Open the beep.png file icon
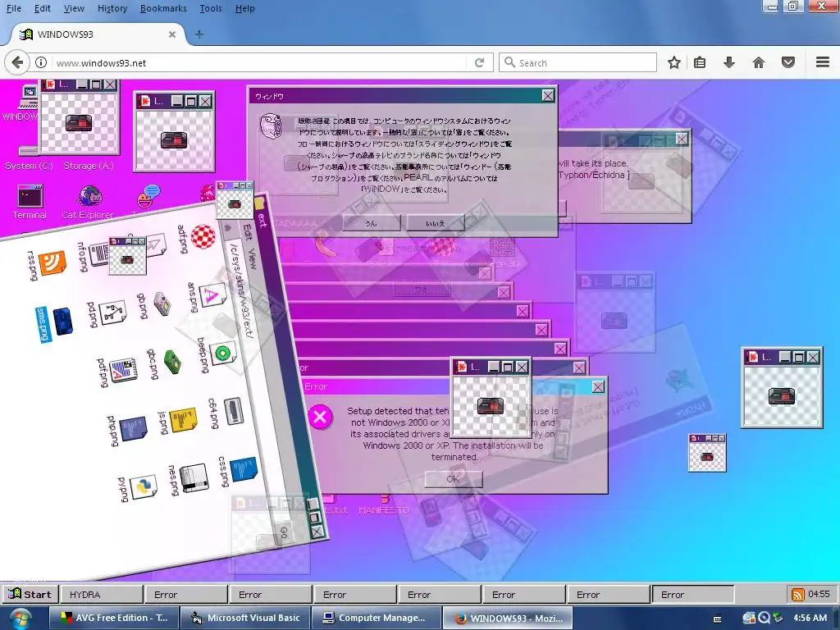Screen dimensions: 840x630 223,354
